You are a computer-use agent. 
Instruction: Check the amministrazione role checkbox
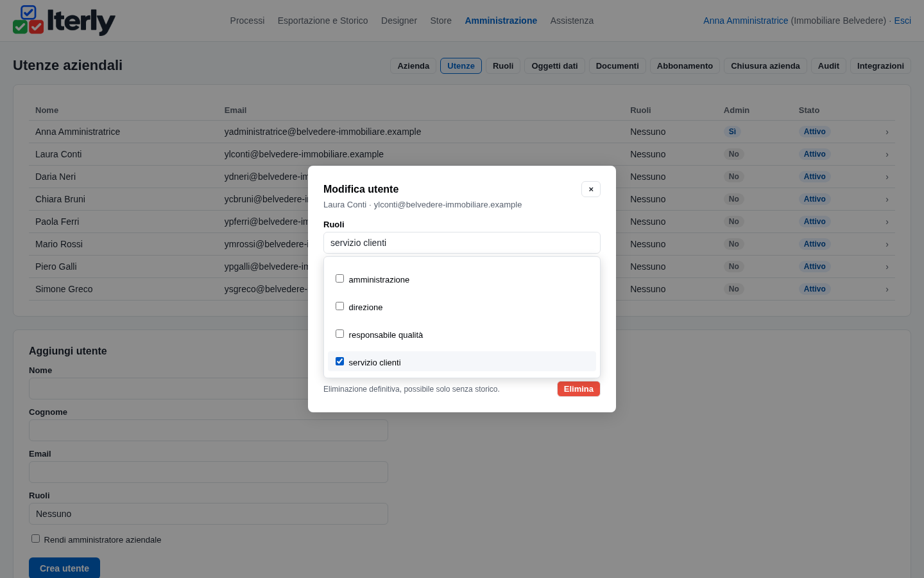[339, 279]
